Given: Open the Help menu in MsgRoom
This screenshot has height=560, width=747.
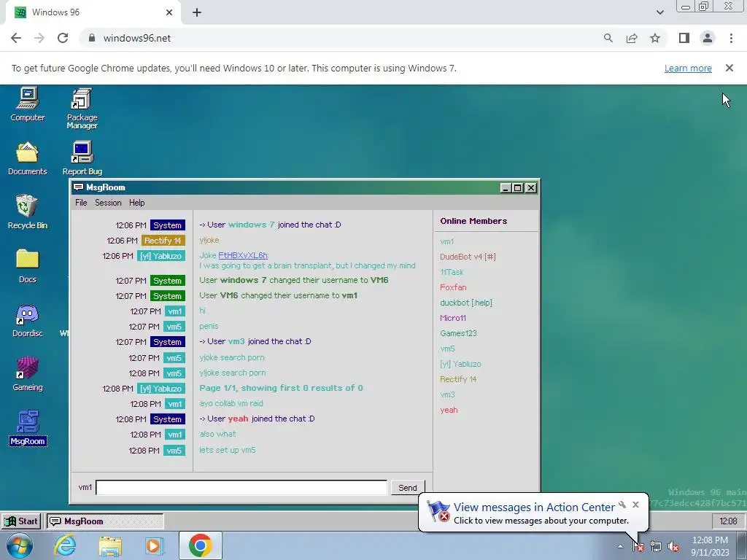Looking at the screenshot, I should point(136,203).
